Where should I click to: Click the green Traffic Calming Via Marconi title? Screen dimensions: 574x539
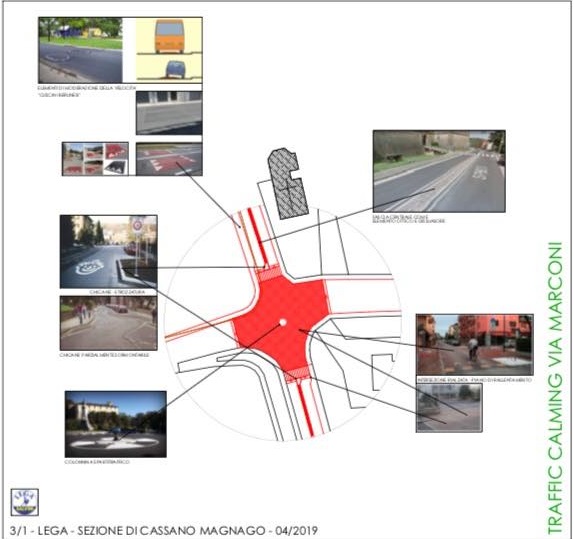point(554,387)
